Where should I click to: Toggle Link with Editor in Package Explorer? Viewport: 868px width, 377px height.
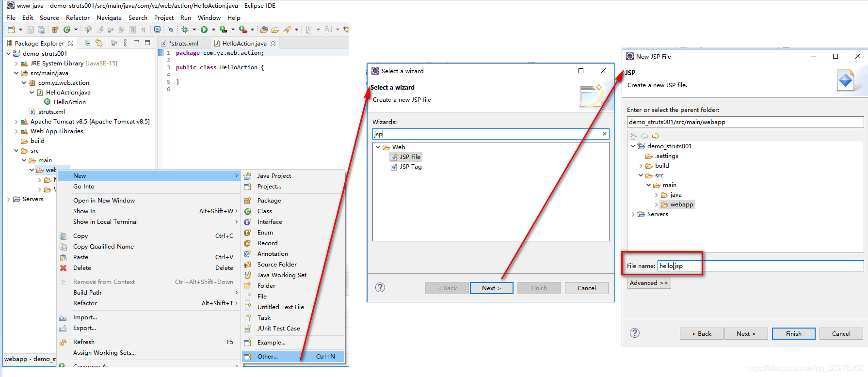click(x=99, y=43)
